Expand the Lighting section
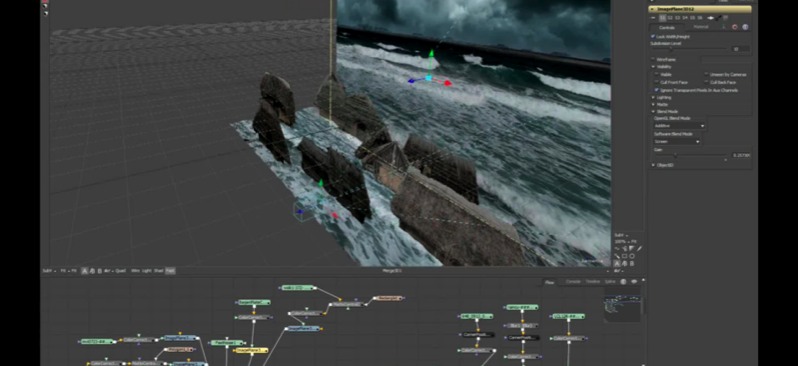Image resolution: width=798 pixels, height=366 pixels. coord(662,97)
